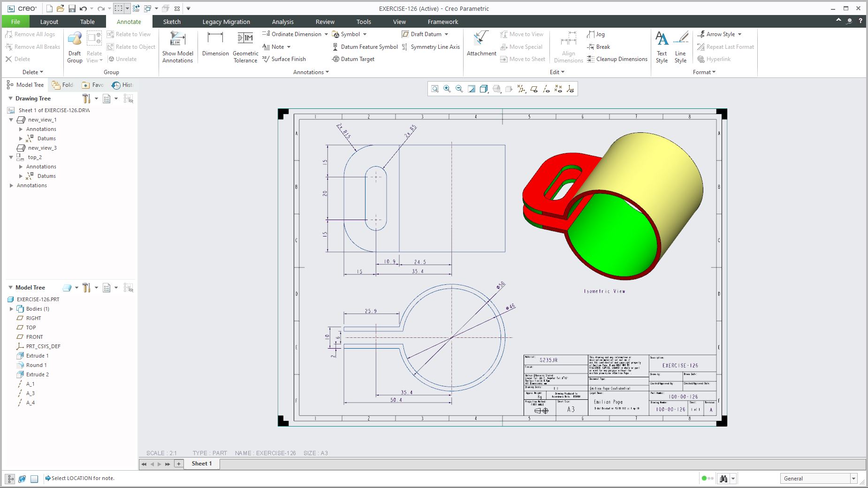The image size is (868, 488).
Task: Expand the Format group menu
Action: (704, 72)
